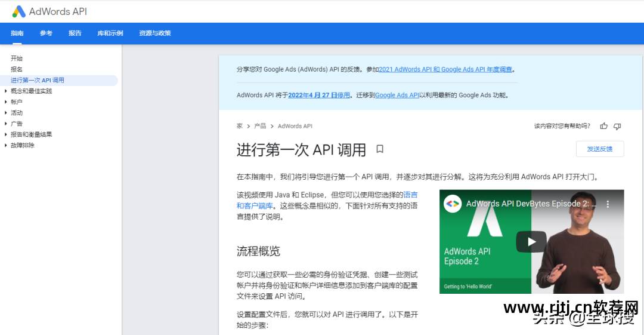Click the Google Developers channel icon on the video

pyautogui.click(x=453, y=204)
